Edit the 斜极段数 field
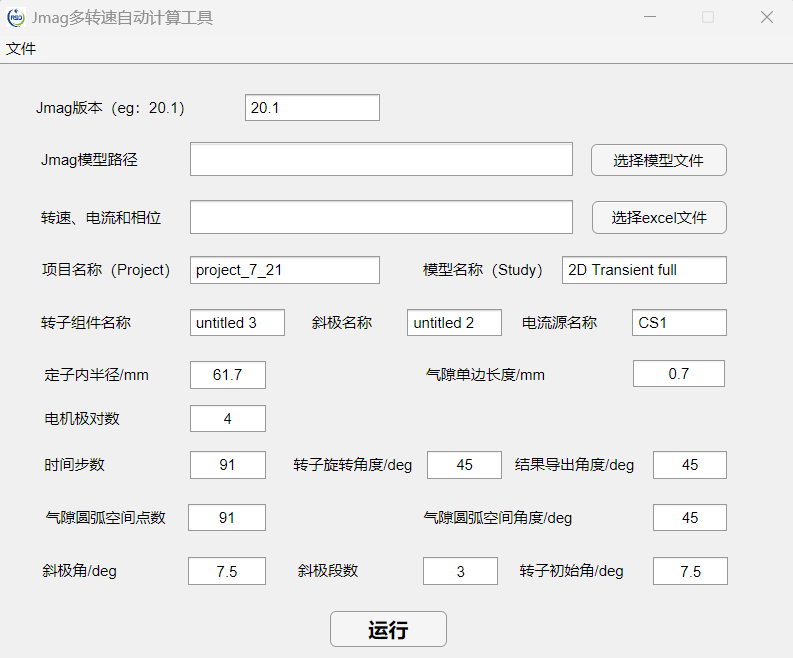The height and width of the screenshot is (658, 793). click(460, 571)
